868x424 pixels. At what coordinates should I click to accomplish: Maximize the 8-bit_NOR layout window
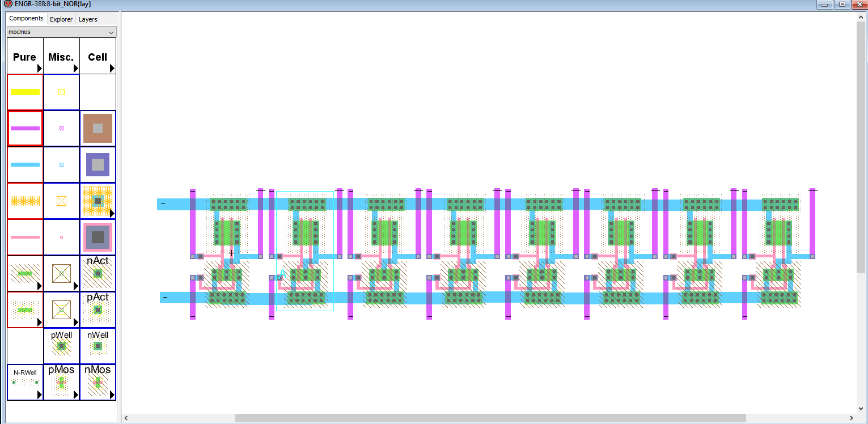[x=842, y=4]
